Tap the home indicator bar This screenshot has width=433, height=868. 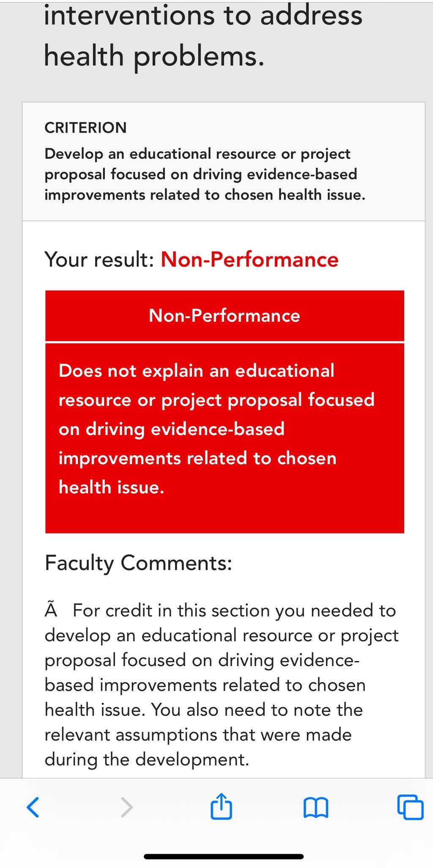point(224,857)
